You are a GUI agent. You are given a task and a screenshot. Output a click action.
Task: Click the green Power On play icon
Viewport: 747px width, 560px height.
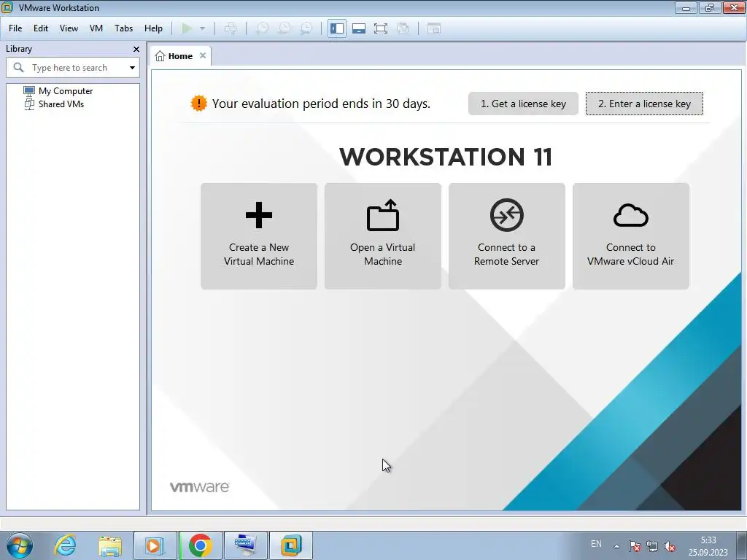[187, 28]
